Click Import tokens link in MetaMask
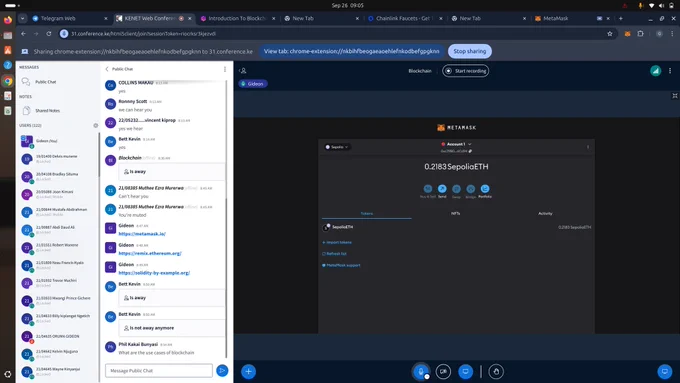 pyautogui.click(x=337, y=242)
